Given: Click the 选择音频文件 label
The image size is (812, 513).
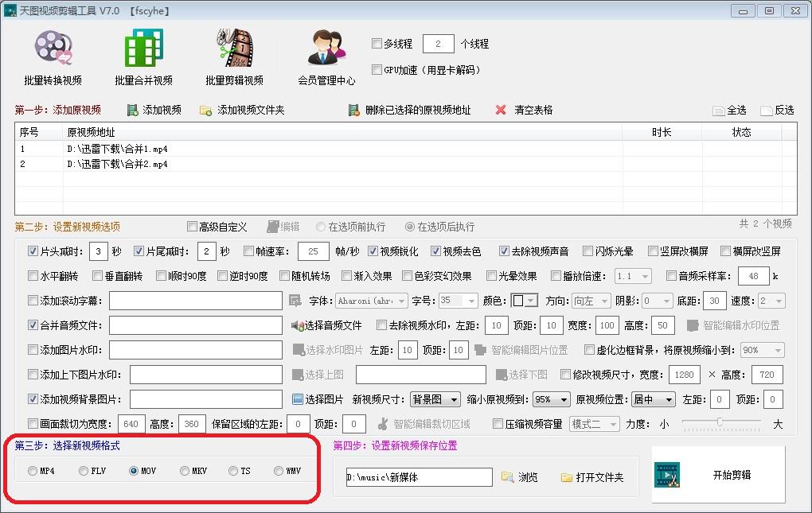Looking at the screenshot, I should click(333, 325).
